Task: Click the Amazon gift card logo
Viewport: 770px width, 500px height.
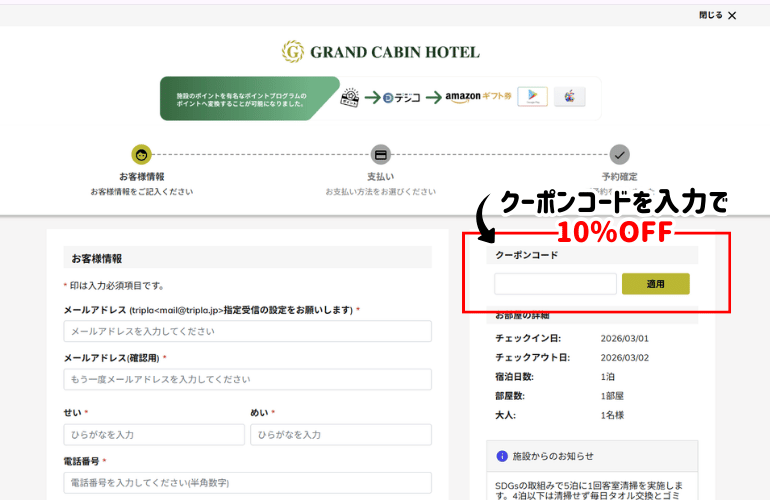Action: (478, 98)
